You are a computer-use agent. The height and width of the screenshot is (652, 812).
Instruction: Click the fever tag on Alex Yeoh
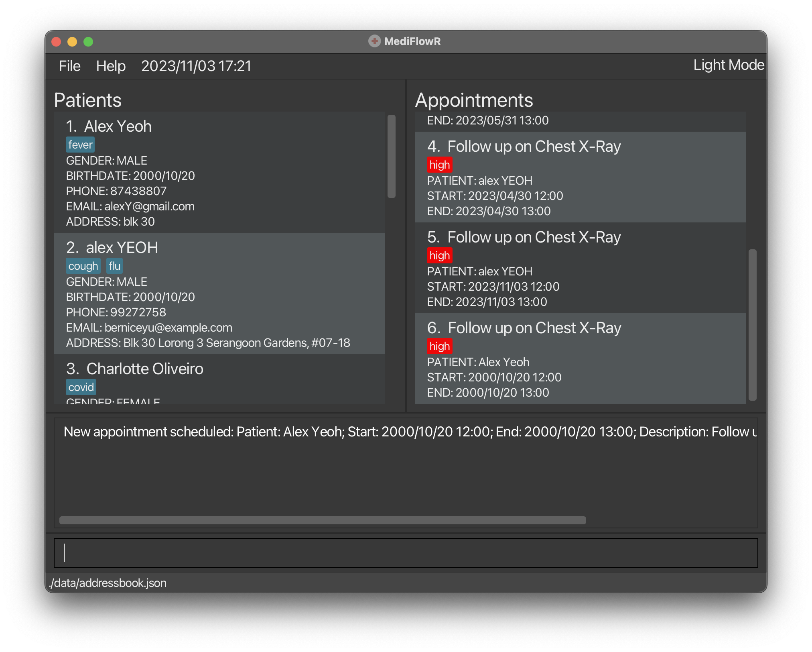pos(80,145)
